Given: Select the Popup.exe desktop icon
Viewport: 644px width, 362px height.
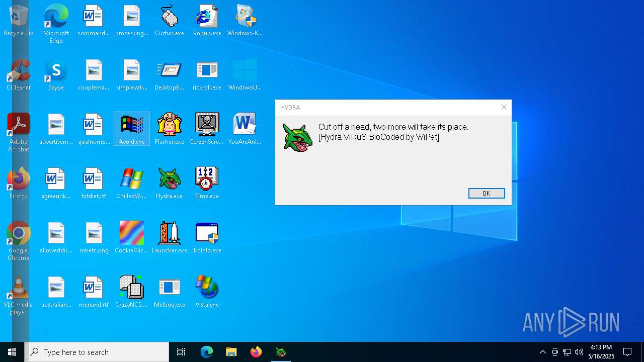Looking at the screenshot, I should 207,21.
